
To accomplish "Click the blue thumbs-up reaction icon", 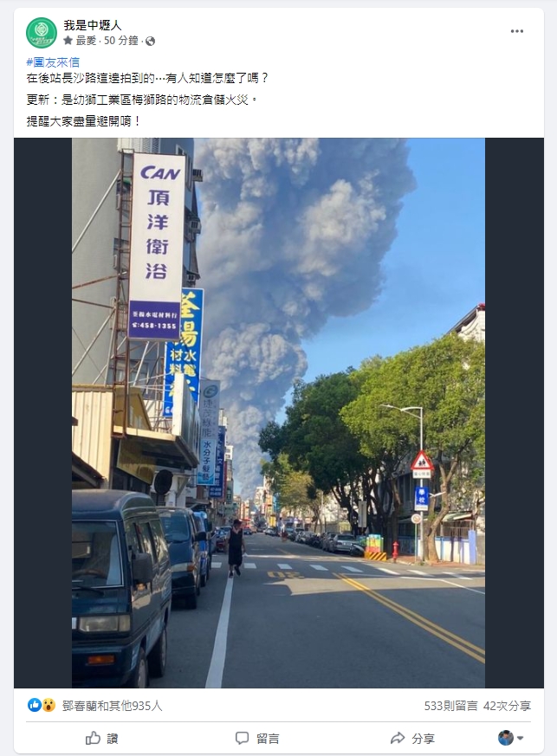I will pos(35,705).
